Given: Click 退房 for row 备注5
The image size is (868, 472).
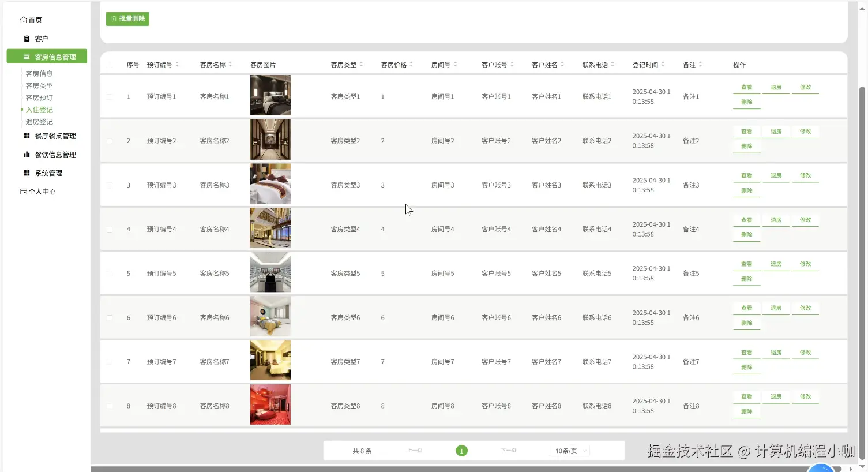Looking at the screenshot, I should (776, 264).
